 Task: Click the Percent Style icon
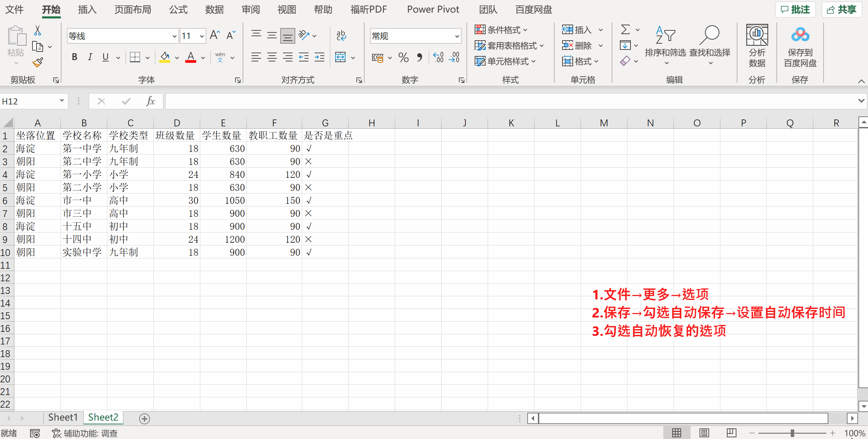click(x=403, y=58)
